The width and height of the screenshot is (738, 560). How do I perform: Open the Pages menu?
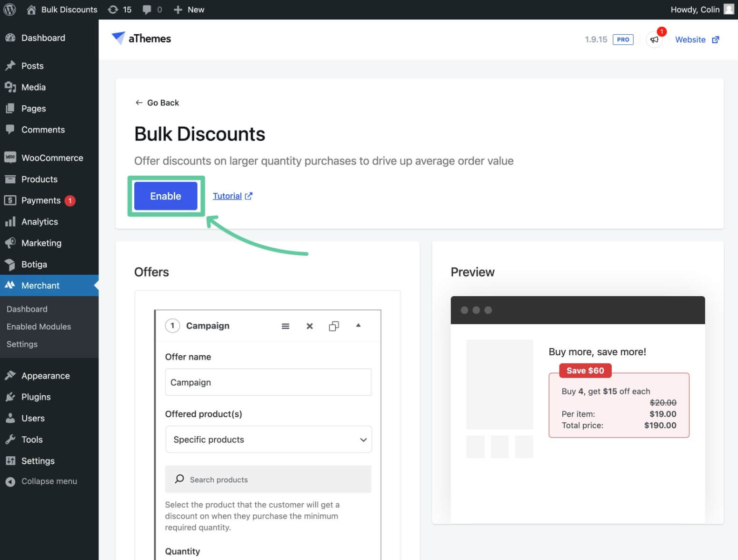point(50,108)
